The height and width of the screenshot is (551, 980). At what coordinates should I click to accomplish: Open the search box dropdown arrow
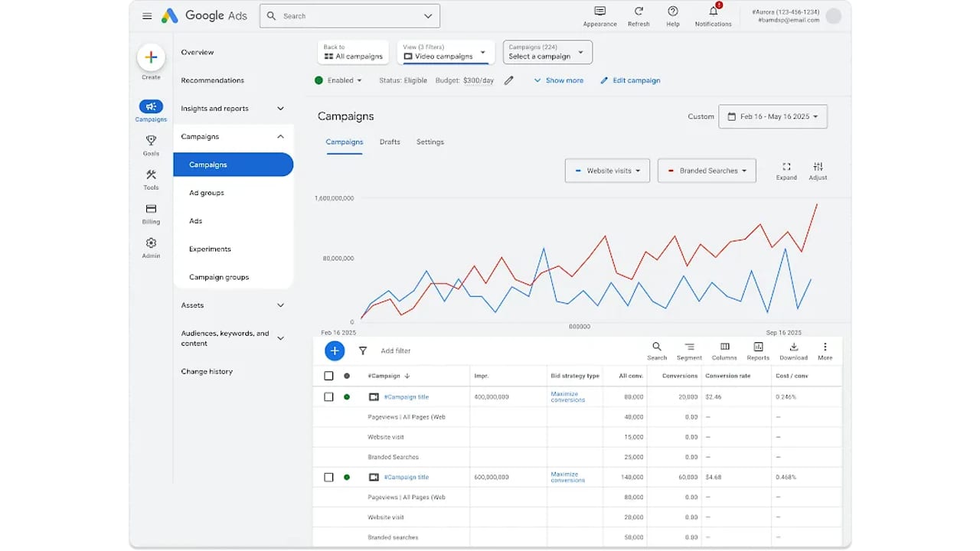pyautogui.click(x=428, y=16)
